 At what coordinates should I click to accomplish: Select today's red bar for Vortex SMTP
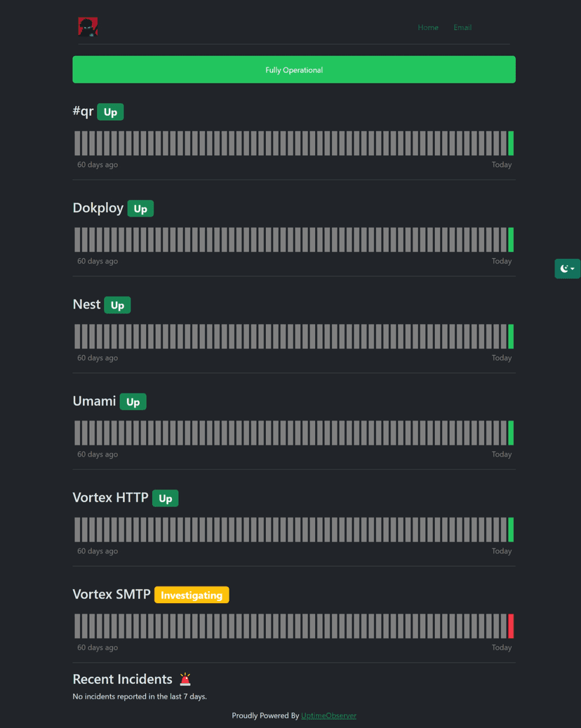pos(511,626)
